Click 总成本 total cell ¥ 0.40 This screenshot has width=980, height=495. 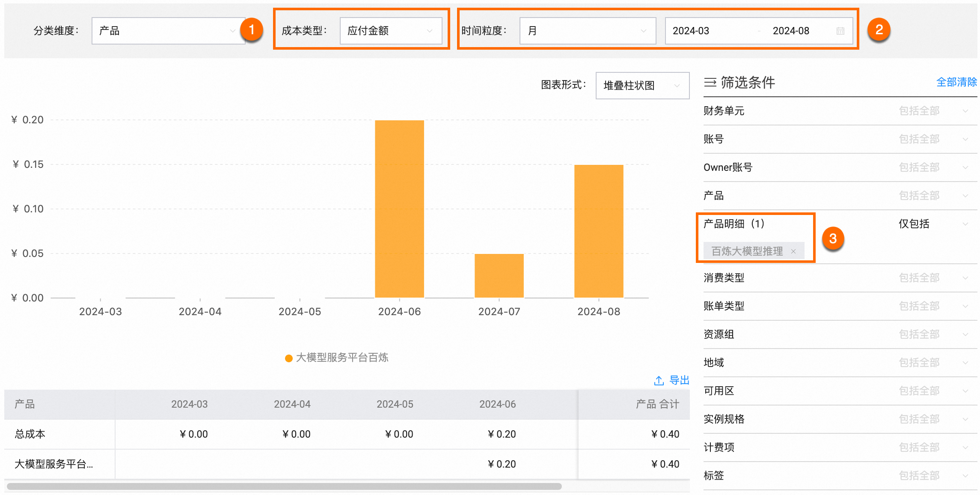(665, 434)
